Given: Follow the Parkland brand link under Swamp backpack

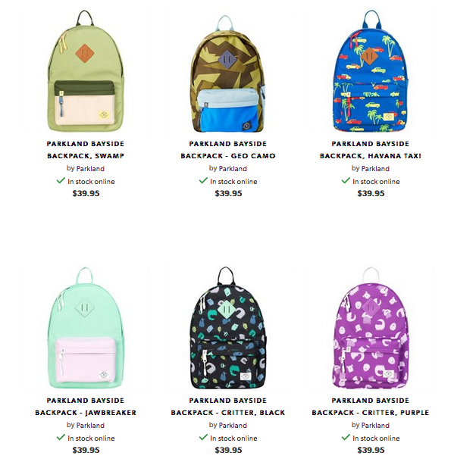Looking at the screenshot, I should (90, 168).
